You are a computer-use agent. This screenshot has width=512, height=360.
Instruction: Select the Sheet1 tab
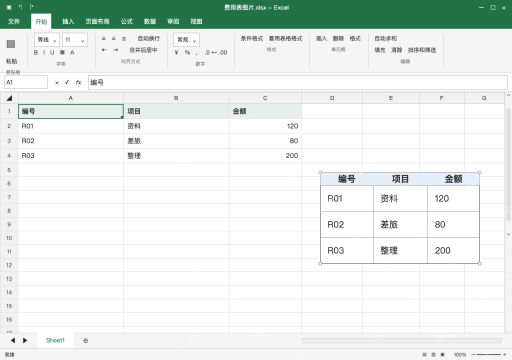pyautogui.click(x=55, y=340)
